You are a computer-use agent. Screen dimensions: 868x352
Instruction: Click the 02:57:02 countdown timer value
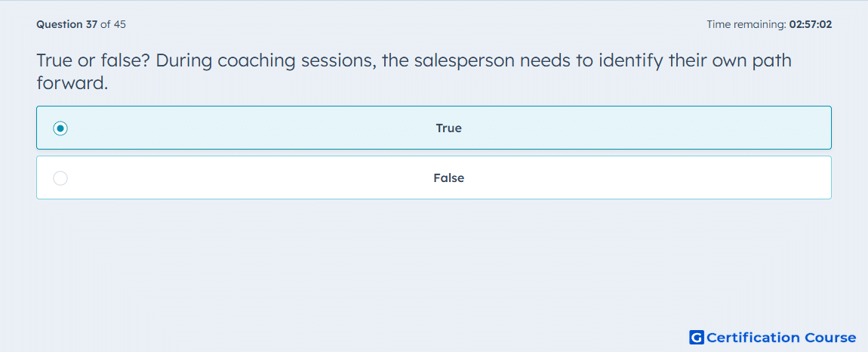(x=811, y=24)
